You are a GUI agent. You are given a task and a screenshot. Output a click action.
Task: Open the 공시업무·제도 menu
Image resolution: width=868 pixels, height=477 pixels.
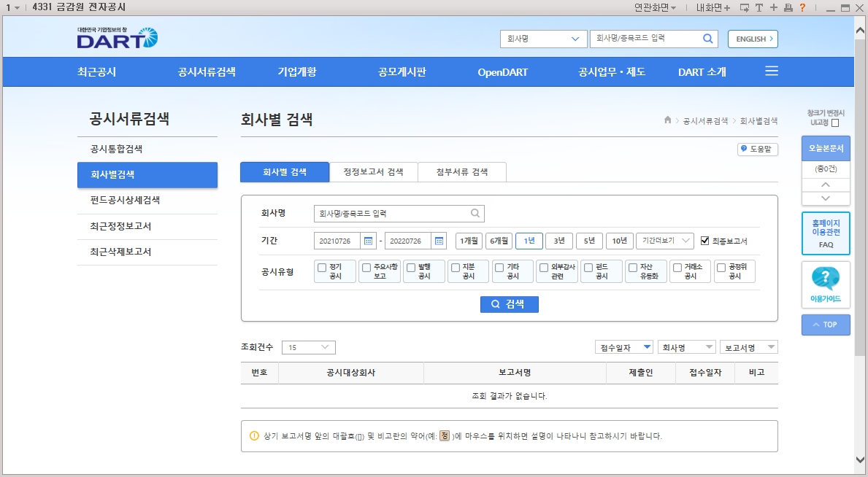[612, 72]
